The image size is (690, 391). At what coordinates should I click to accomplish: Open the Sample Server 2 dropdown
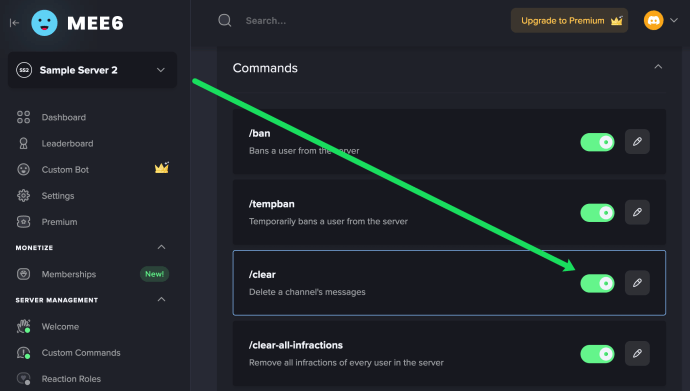92,70
